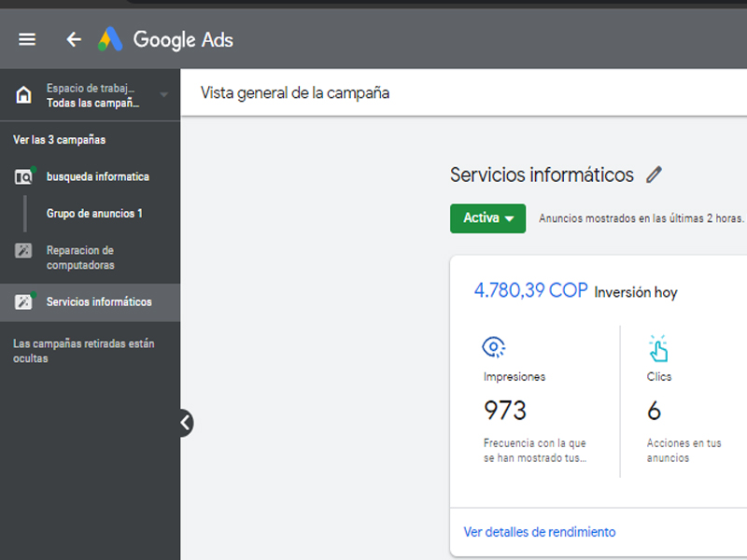Click the Clics pointer icon
The height and width of the screenshot is (560, 747).
pos(658,348)
